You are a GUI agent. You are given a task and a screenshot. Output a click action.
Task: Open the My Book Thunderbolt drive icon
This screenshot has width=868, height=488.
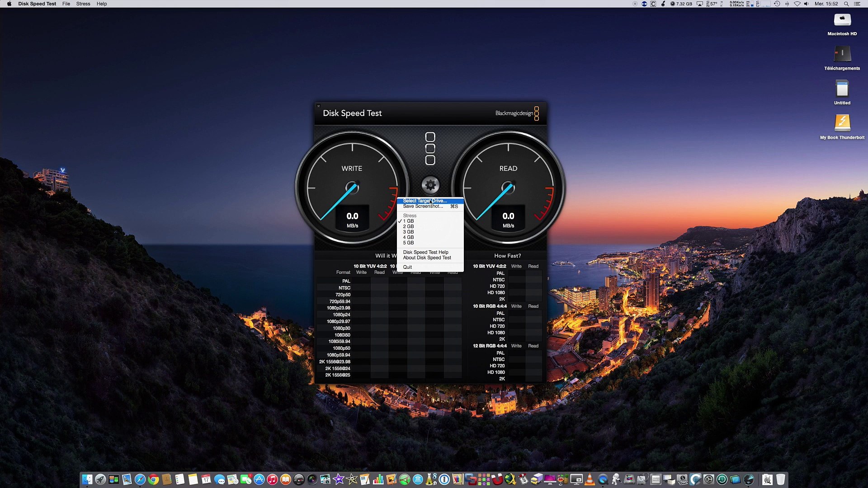[x=842, y=122]
